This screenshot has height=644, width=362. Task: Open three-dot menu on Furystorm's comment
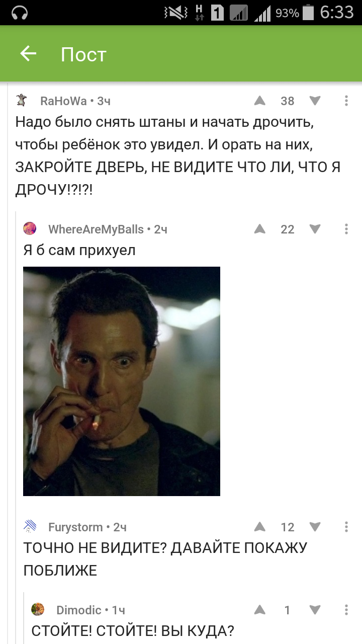(x=346, y=527)
